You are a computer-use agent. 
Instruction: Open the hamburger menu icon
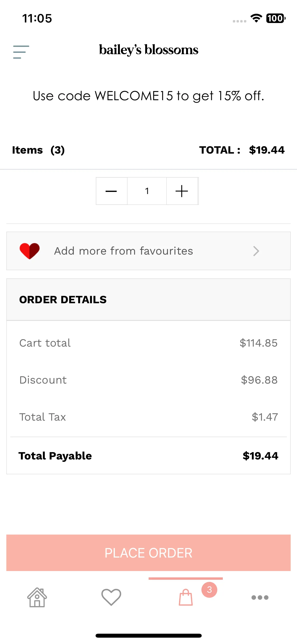click(21, 52)
